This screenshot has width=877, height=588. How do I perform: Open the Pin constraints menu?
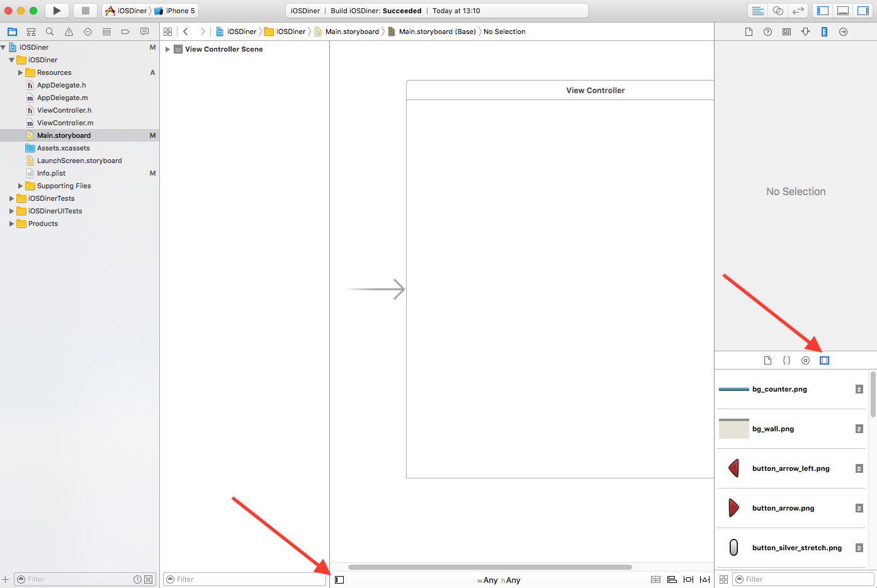tap(688, 579)
